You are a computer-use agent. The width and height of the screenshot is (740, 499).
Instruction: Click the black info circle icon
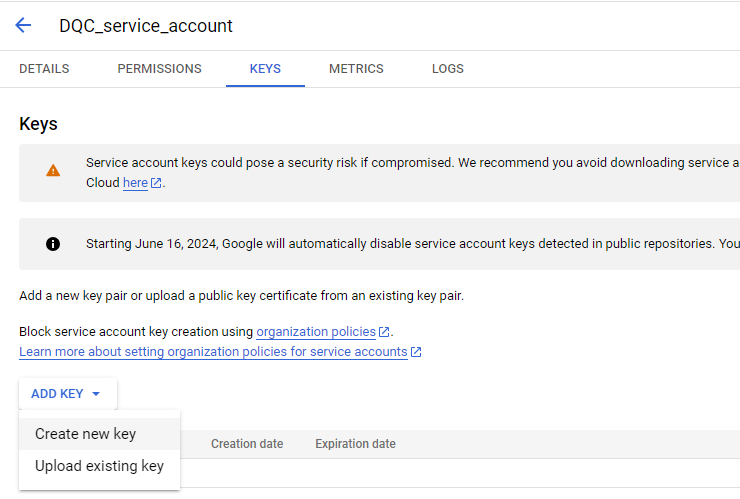pyautogui.click(x=53, y=244)
